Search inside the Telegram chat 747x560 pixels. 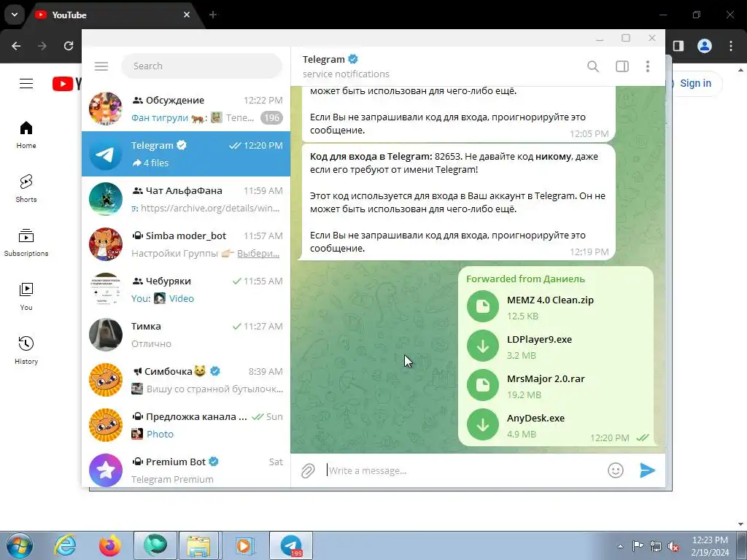click(592, 66)
